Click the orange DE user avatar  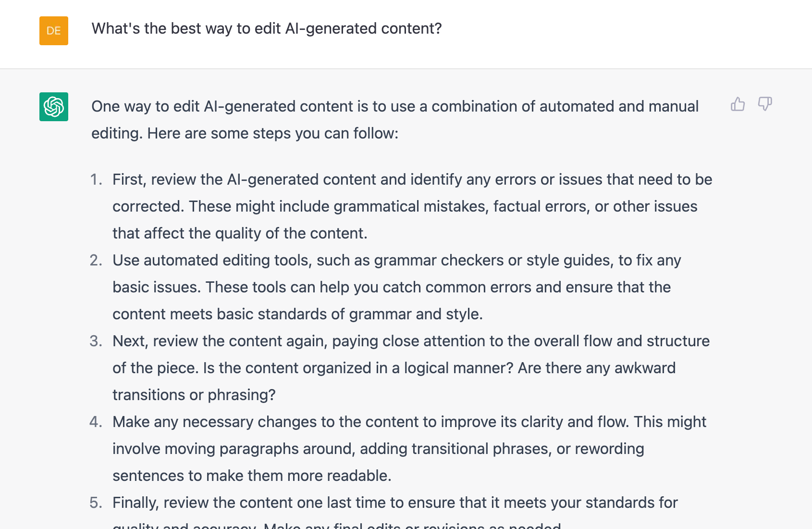pyautogui.click(x=54, y=31)
